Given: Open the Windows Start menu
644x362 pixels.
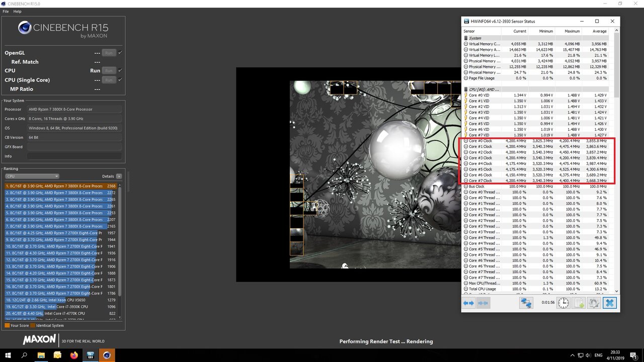Looking at the screenshot, I should pyautogui.click(x=8, y=355).
